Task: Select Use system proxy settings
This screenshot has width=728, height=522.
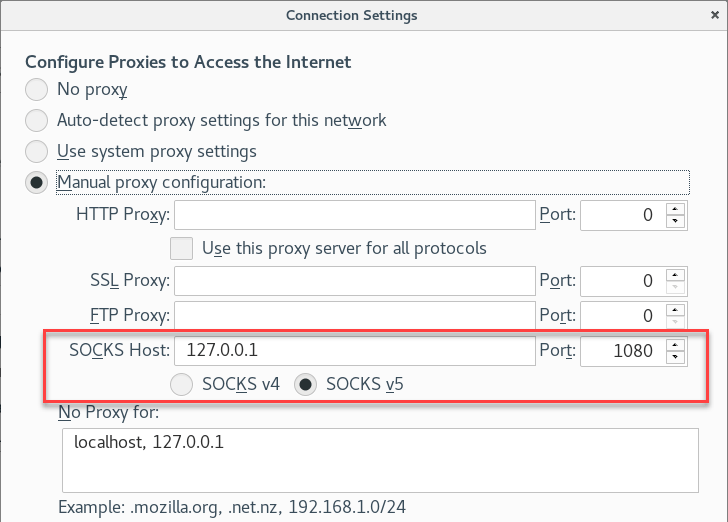Action: [x=37, y=152]
